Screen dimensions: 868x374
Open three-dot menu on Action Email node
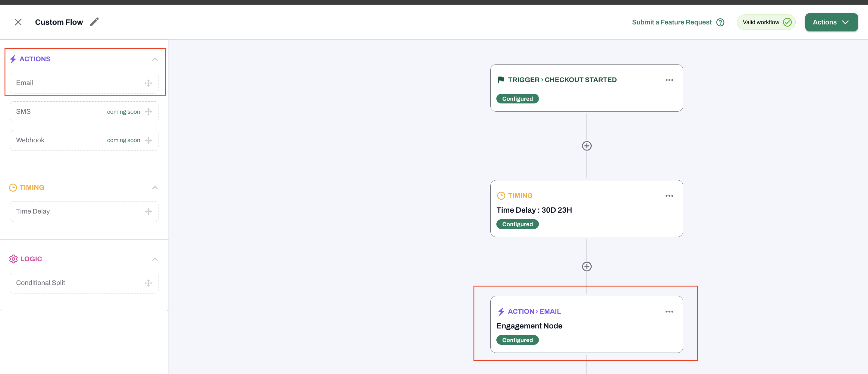(669, 312)
